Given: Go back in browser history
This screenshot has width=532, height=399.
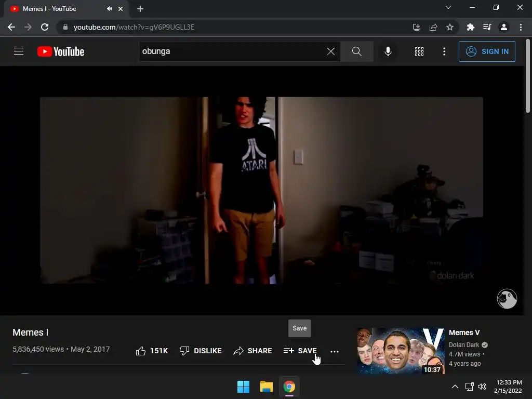Looking at the screenshot, I should click(11, 27).
